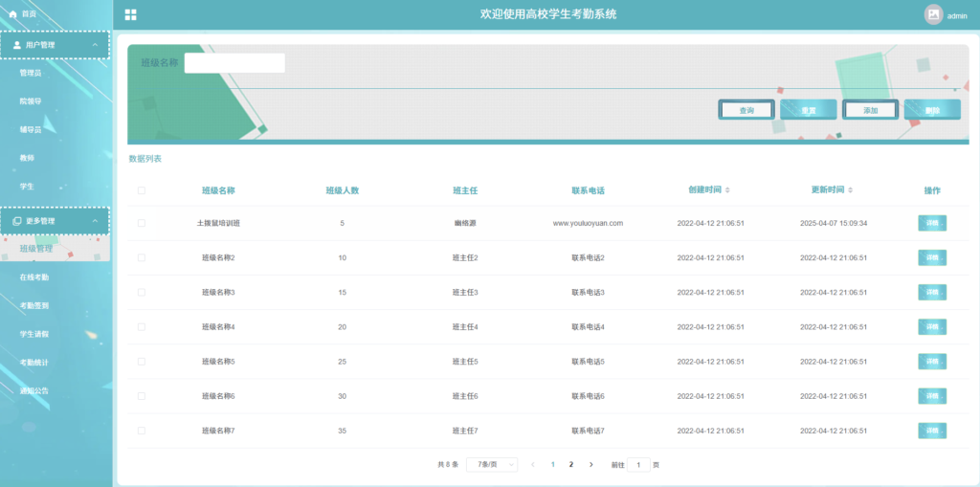The width and height of the screenshot is (980, 487).
Task: Click the admin username text
Action: coord(957,16)
